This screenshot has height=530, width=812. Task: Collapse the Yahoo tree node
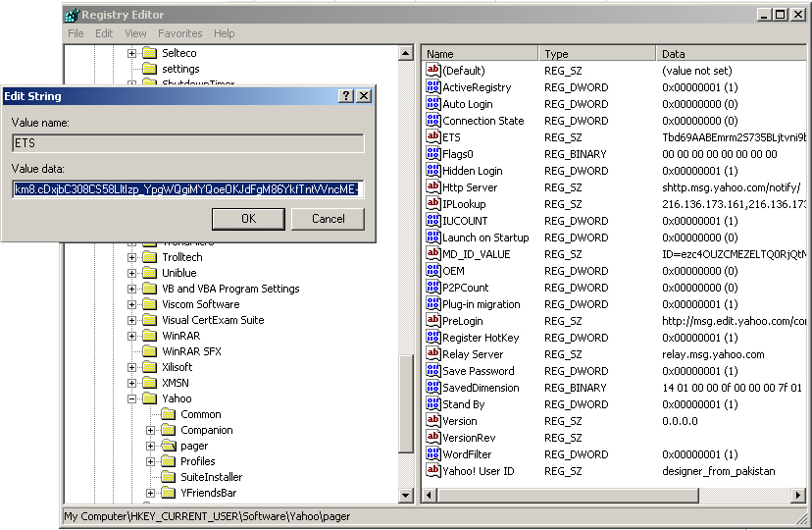pyautogui.click(x=131, y=398)
